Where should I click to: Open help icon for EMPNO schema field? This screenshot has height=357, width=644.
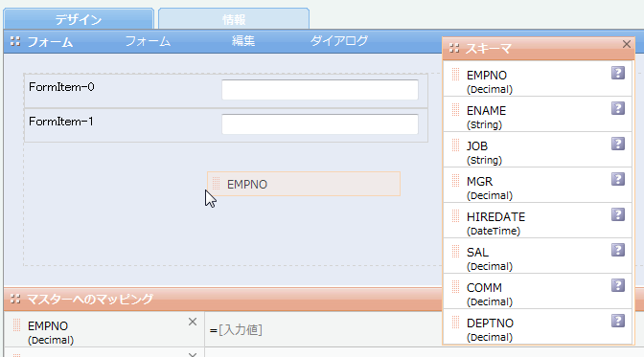(x=618, y=73)
